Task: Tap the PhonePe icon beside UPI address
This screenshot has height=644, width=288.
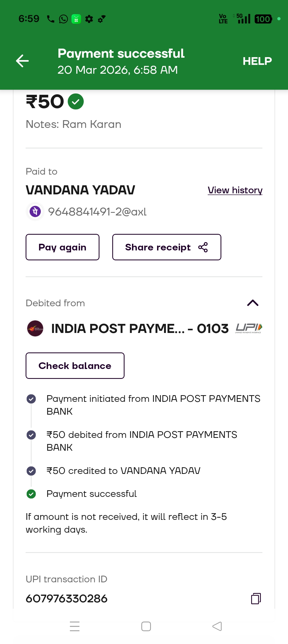Action: (35, 212)
